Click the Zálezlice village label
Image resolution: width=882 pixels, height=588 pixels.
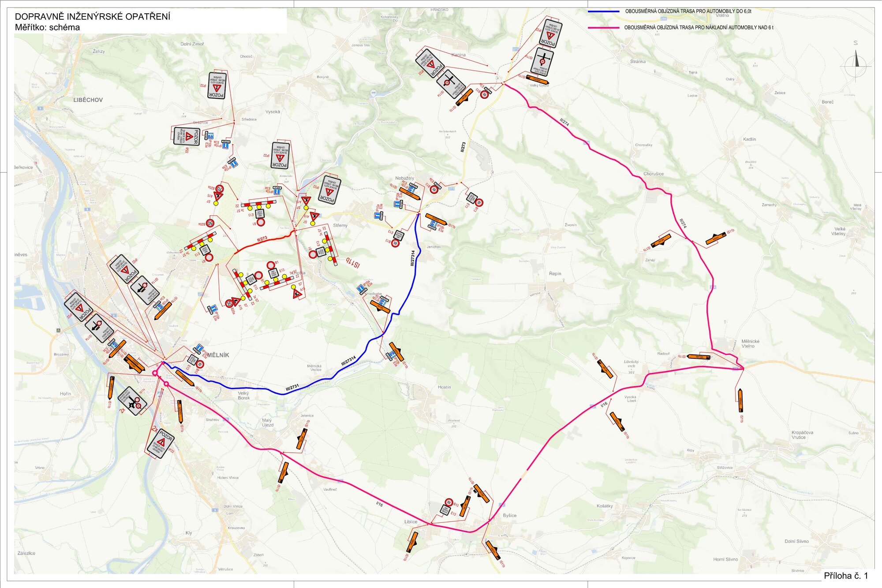point(26,553)
